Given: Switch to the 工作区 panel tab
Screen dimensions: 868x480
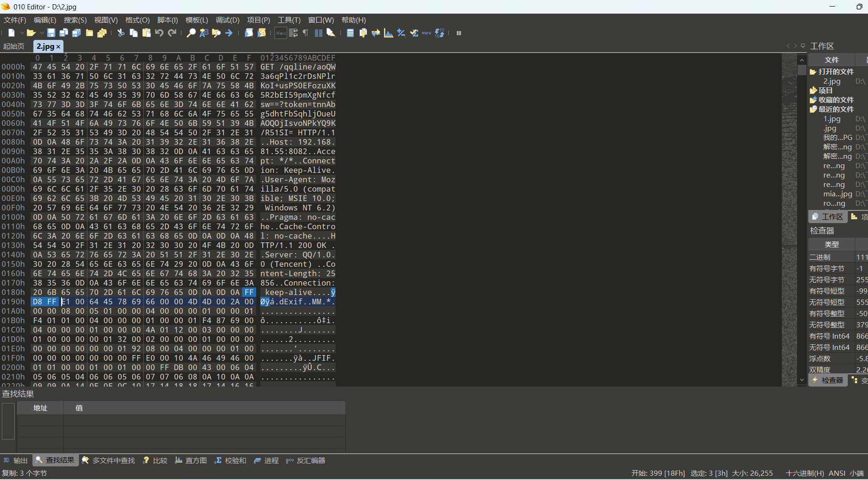Looking at the screenshot, I should [828, 217].
